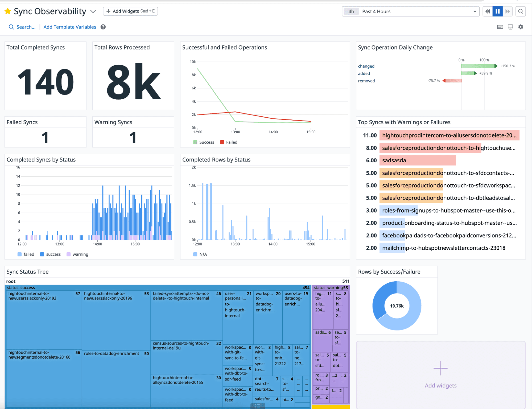The height and width of the screenshot is (409, 532).
Task: Open keyboard shortcuts icon
Action: [500, 27]
